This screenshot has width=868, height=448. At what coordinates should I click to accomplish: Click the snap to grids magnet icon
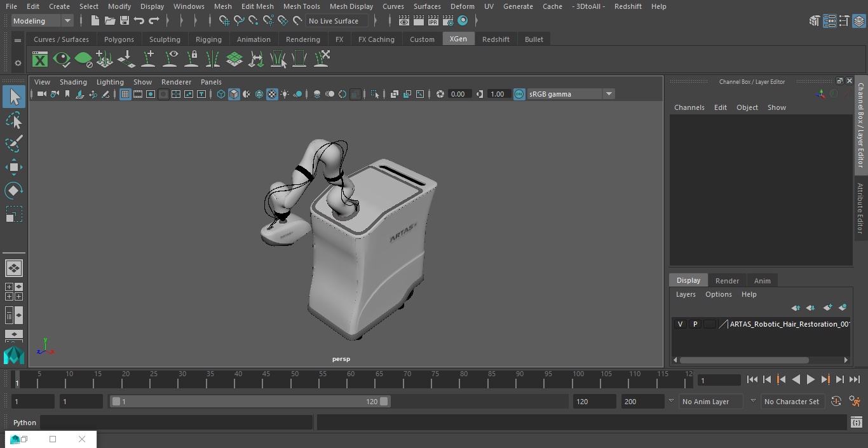click(224, 21)
